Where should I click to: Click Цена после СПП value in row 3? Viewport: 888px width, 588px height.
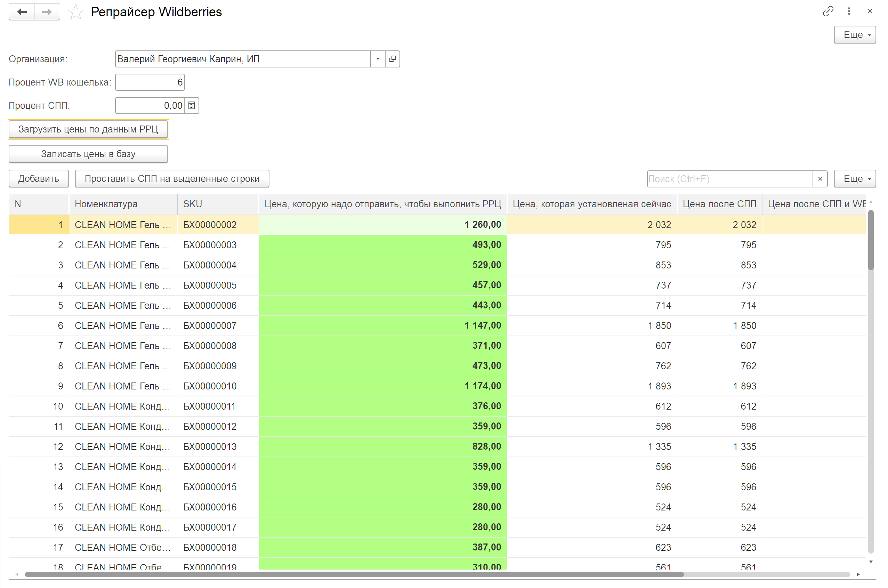720,265
